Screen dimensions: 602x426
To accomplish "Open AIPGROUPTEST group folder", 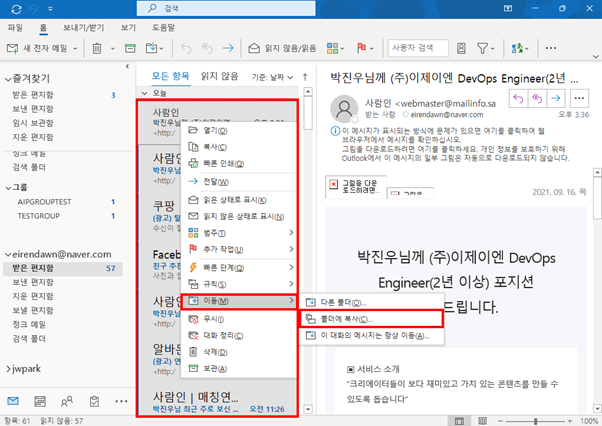I will pos(45,202).
